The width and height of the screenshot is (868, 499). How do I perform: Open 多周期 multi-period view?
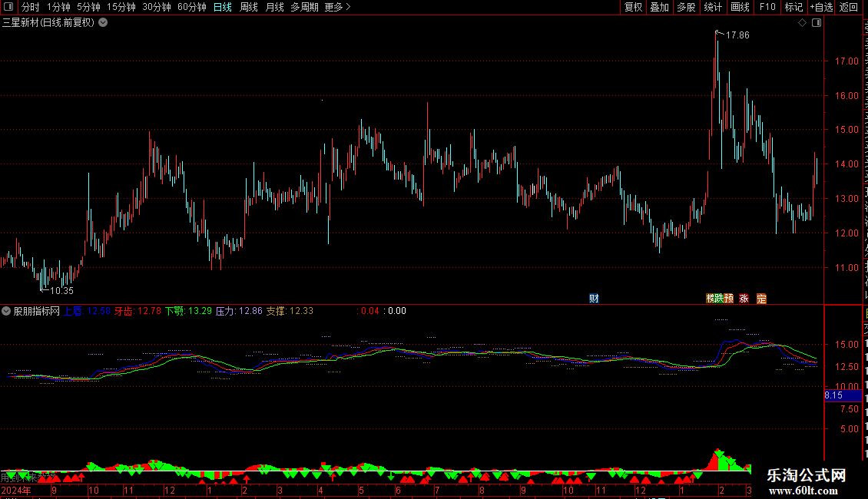(x=304, y=7)
